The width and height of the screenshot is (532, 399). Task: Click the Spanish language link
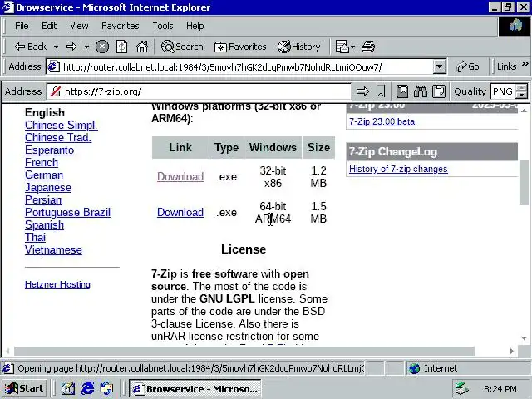(x=44, y=225)
